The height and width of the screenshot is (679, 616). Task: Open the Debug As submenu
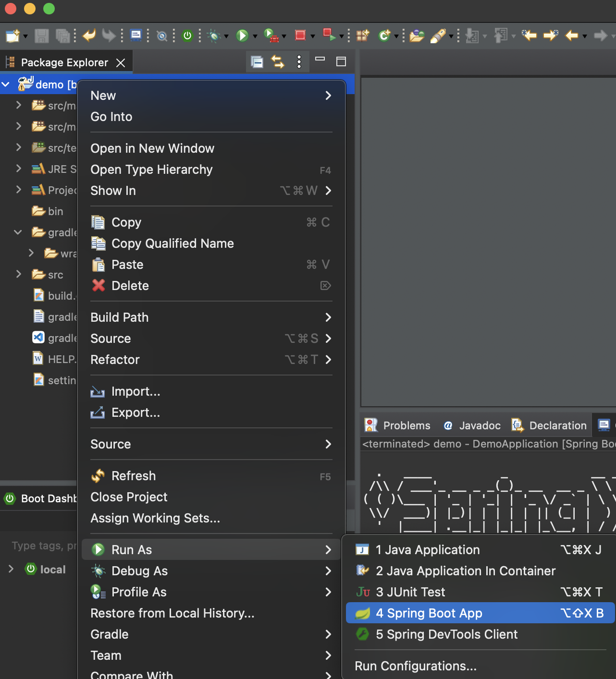pyautogui.click(x=211, y=571)
